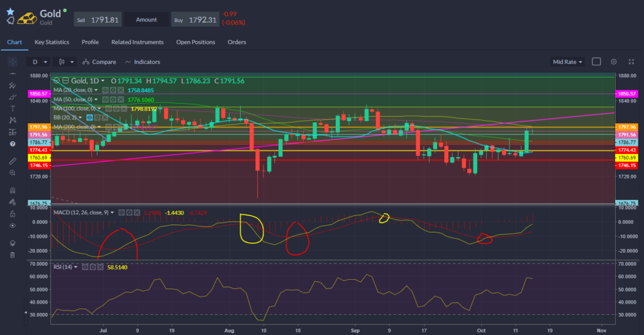Expand RSI (14) options arrow
Viewport: 644px width, 335px height.
pyautogui.click(x=76, y=267)
